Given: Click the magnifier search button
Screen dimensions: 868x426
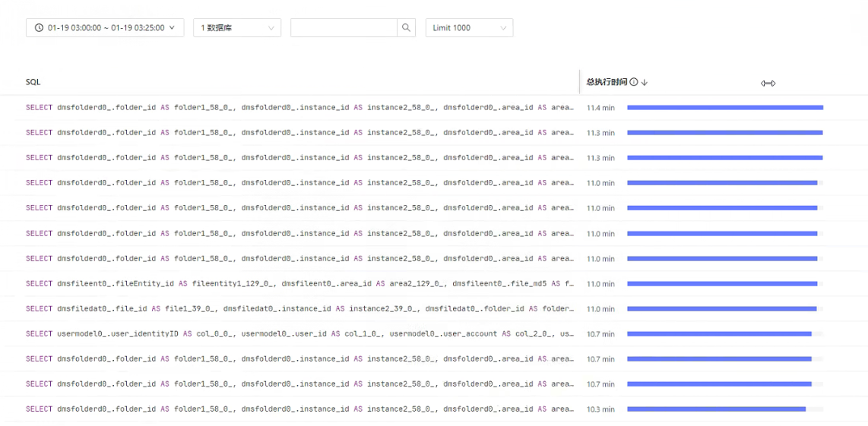Looking at the screenshot, I should click(407, 27).
